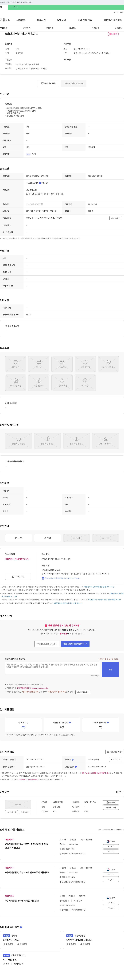Click the heart icon in 관심정보 등록

42,83
